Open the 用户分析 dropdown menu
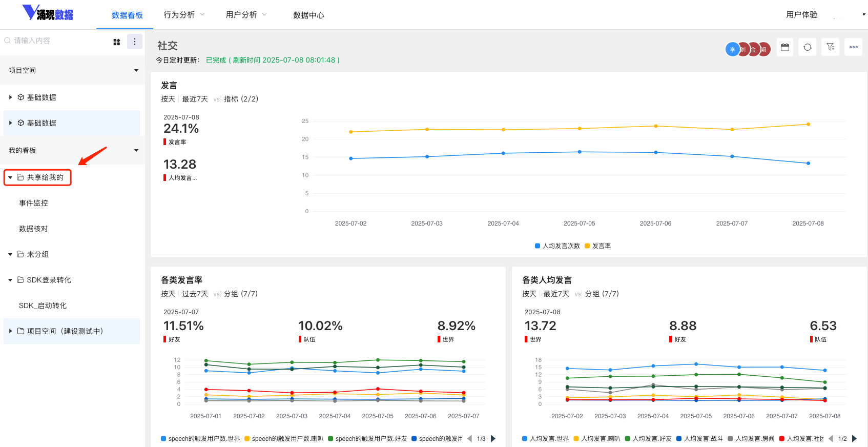 point(246,15)
